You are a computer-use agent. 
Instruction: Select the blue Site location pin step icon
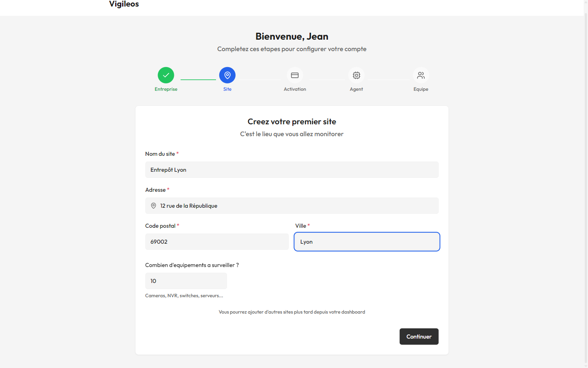(x=227, y=75)
